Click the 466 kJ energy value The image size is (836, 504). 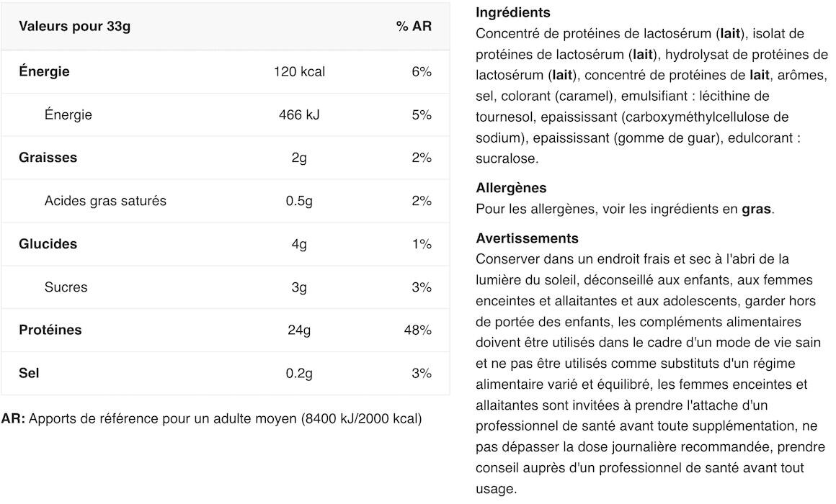point(299,114)
